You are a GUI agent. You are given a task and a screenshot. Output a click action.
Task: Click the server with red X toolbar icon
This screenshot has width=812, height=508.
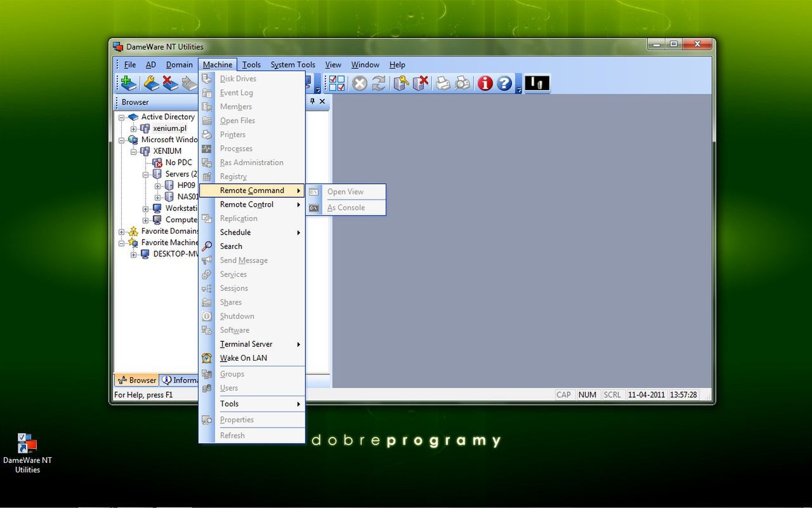click(x=420, y=83)
